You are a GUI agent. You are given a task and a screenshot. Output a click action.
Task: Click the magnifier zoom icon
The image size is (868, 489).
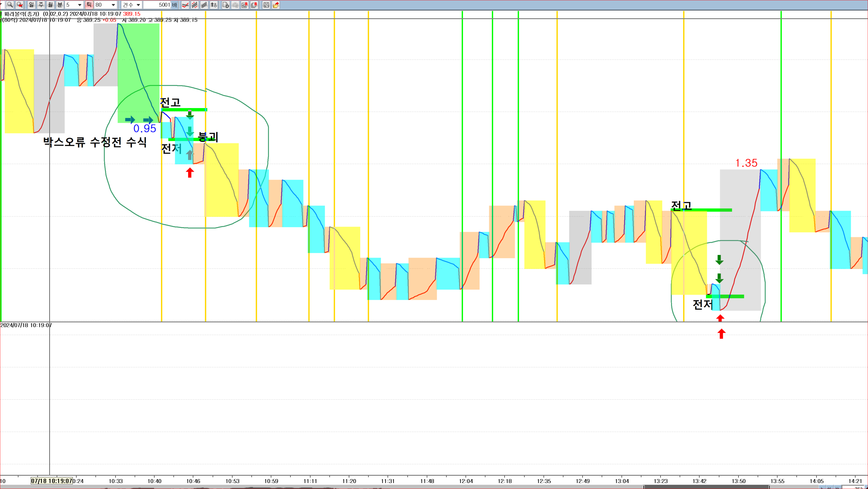[x=10, y=5]
